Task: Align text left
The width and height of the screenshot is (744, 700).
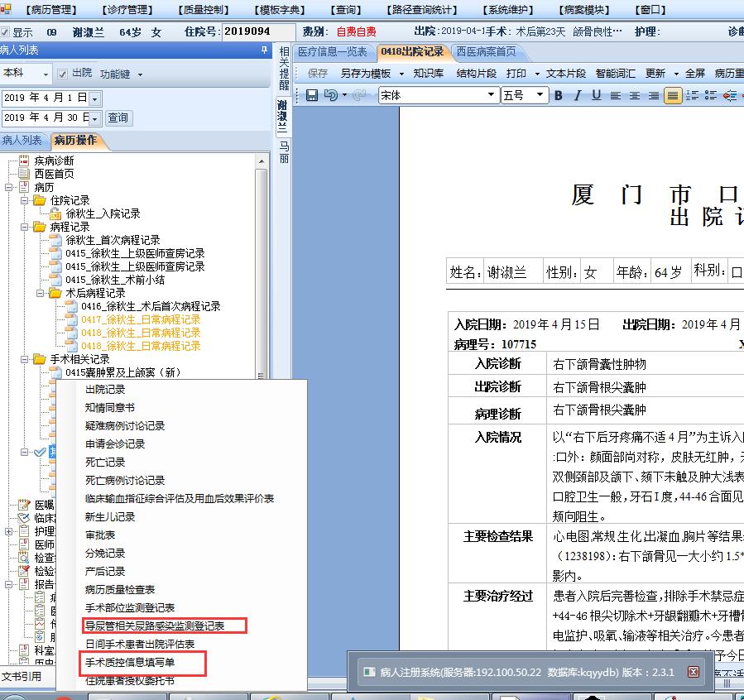Action: pyautogui.click(x=616, y=95)
